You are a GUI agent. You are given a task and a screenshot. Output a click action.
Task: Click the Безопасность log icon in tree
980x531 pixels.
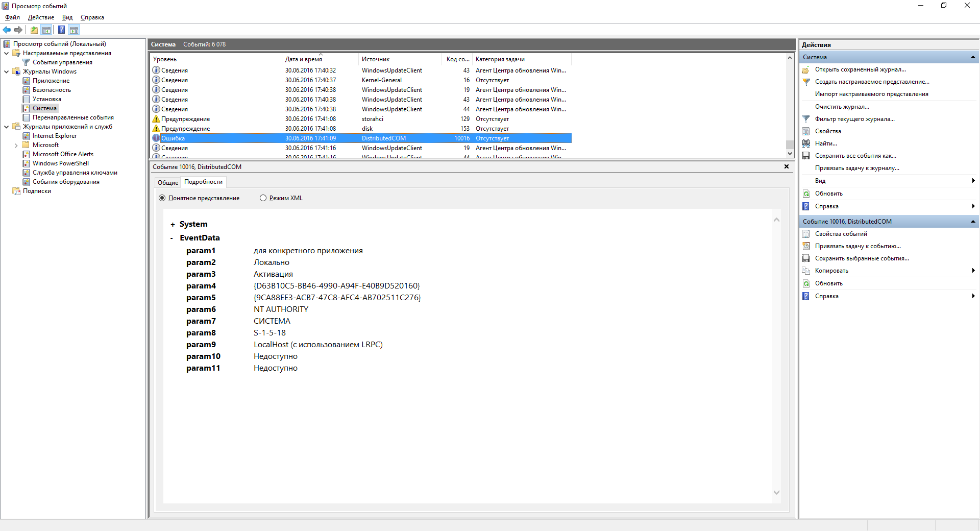pos(26,90)
